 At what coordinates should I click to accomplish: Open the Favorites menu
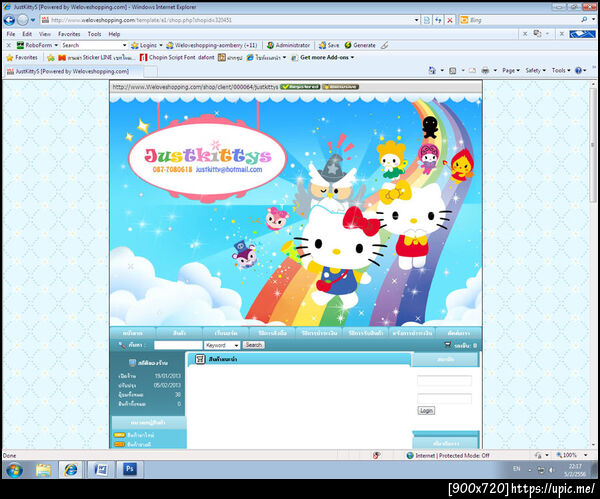pyautogui.click(x=69, y=34)
